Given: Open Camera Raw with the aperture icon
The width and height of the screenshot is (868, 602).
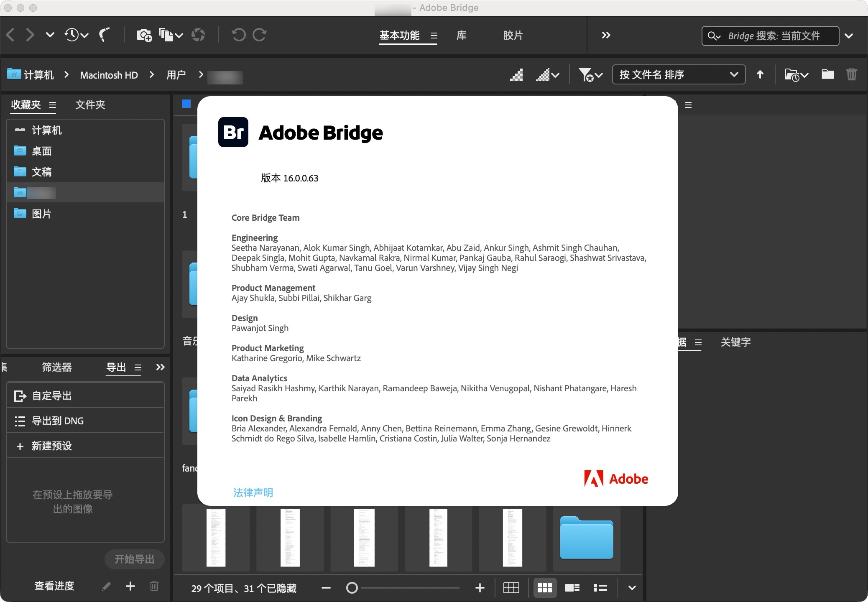Looking at the screenshot, I should click(199, 35).
